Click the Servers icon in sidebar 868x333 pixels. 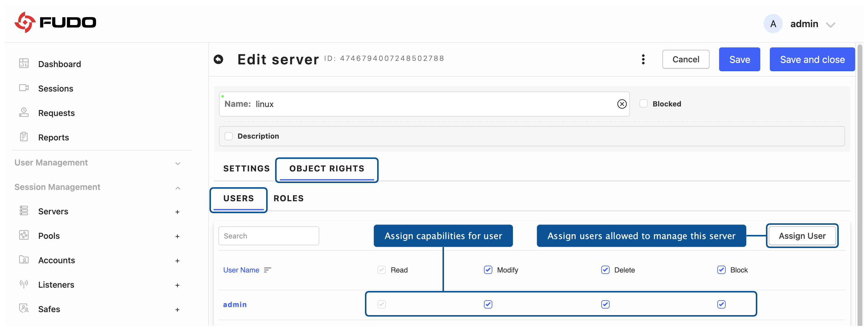coord(24,211)
